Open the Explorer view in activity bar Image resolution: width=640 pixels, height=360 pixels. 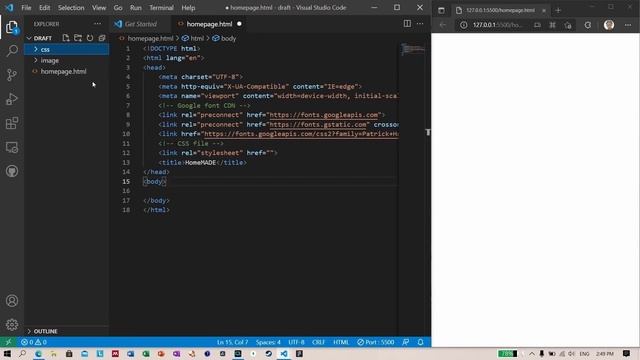tap(12, 27)
